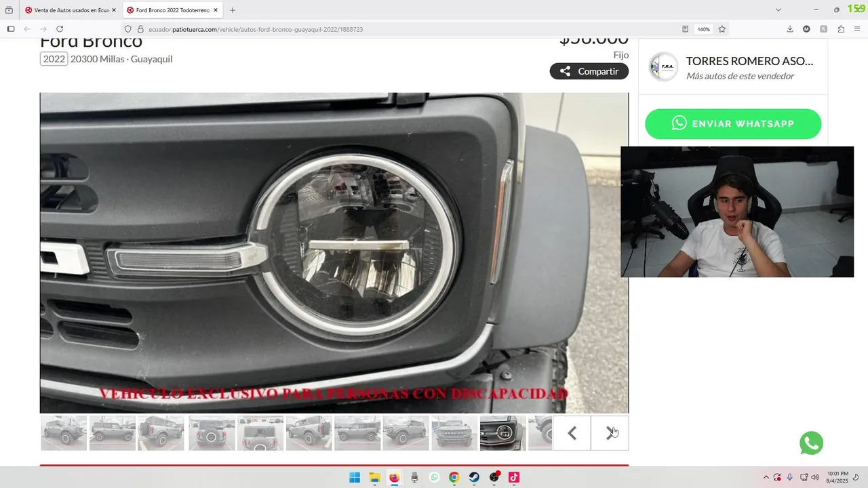Open Steam from the taskbar

(474, 477)
